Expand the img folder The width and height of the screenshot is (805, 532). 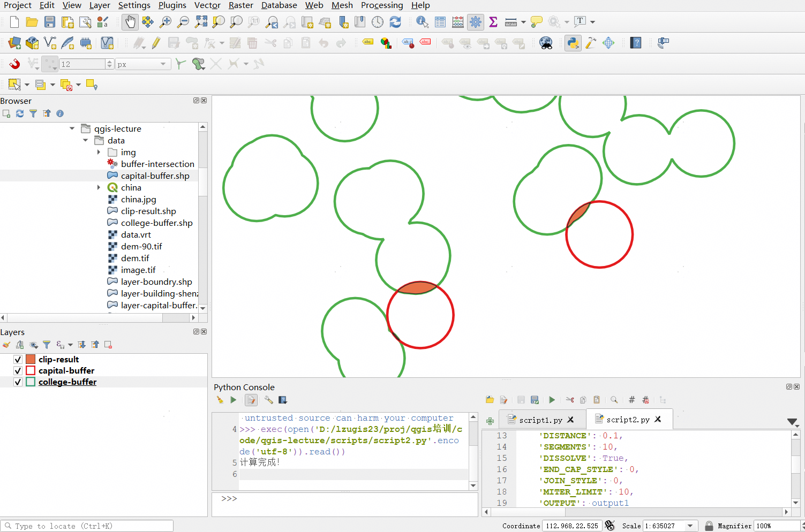99,153
